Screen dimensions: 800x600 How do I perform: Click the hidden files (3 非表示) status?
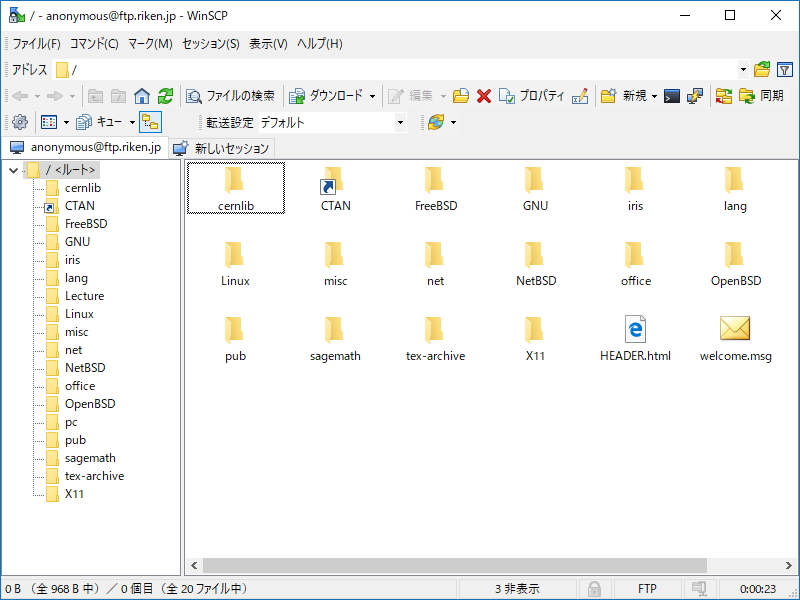(517, 589)
